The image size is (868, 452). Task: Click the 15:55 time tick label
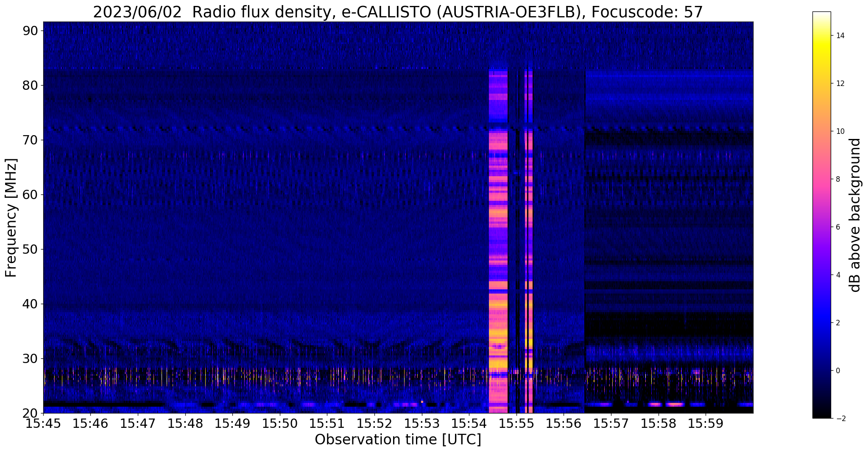516,423
